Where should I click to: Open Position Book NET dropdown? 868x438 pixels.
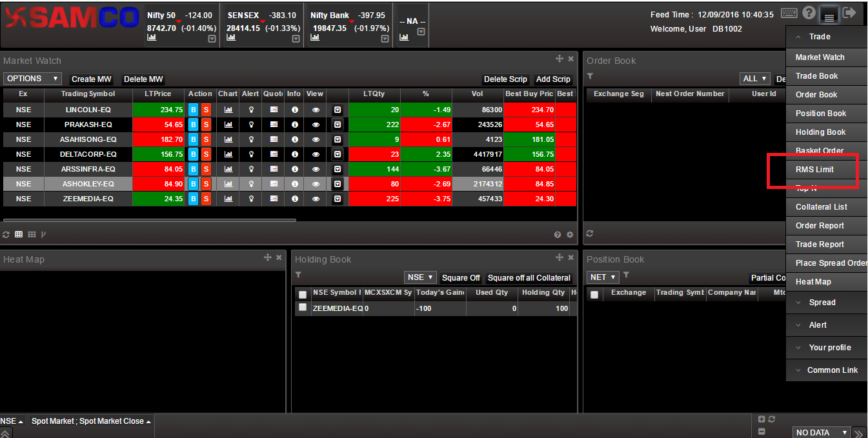coord(603,277)
